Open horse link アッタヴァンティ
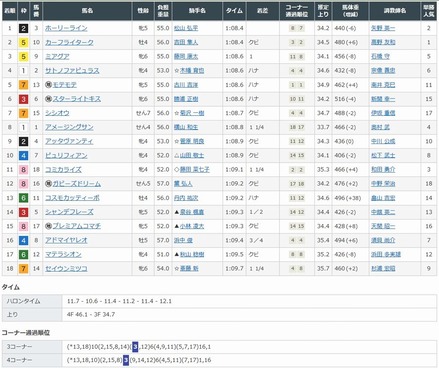This screenshot has height=368, width=439. [x=69, y=141]
